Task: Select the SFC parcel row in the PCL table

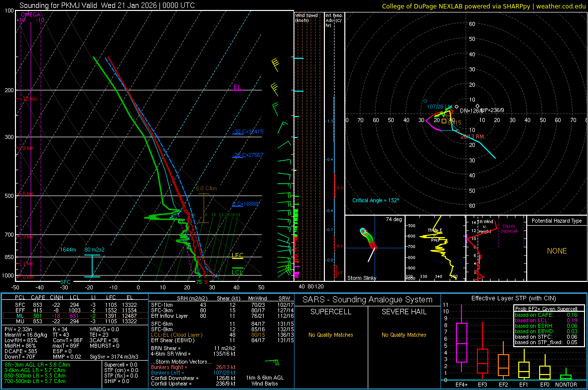Action: coord(75,305)
